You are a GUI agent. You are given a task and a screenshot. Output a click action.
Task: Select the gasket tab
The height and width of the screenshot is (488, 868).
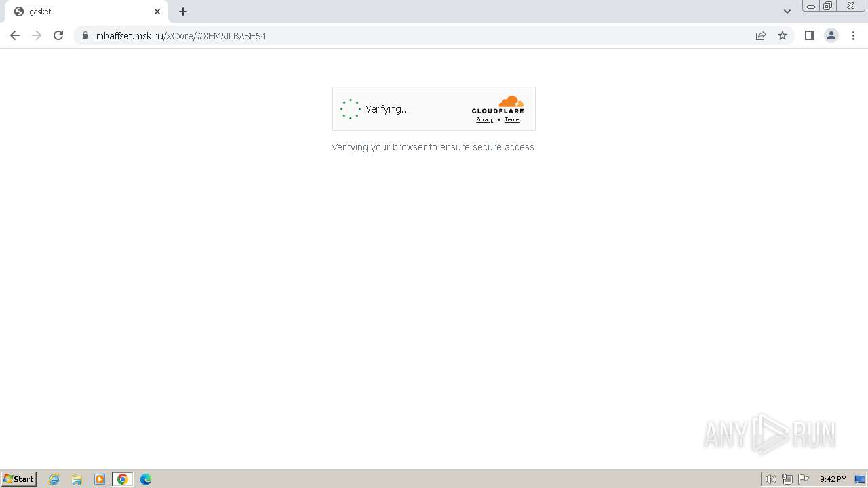(x=87, y=12)
